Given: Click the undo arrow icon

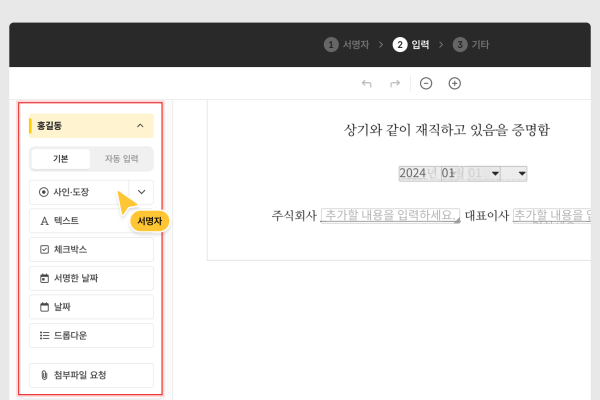Looking at the screenshot, I should pyautogui.click(x=367, y=83).
